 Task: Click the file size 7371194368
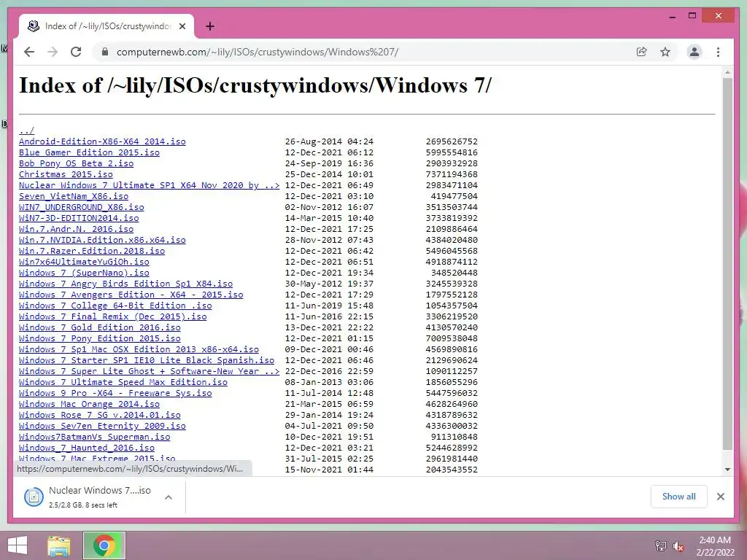pyautogui.click(x=452, y=174)
